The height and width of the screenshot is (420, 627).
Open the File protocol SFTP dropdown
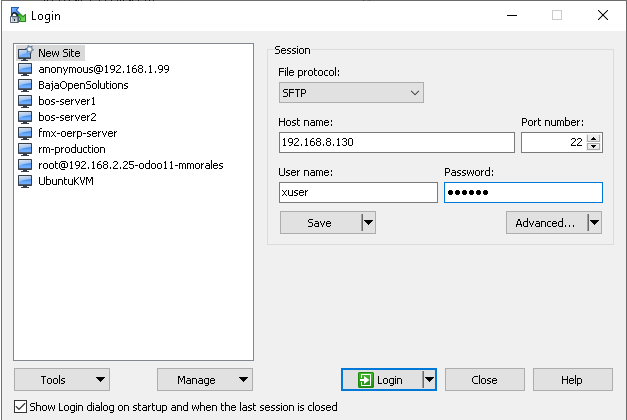pos(351,93)
